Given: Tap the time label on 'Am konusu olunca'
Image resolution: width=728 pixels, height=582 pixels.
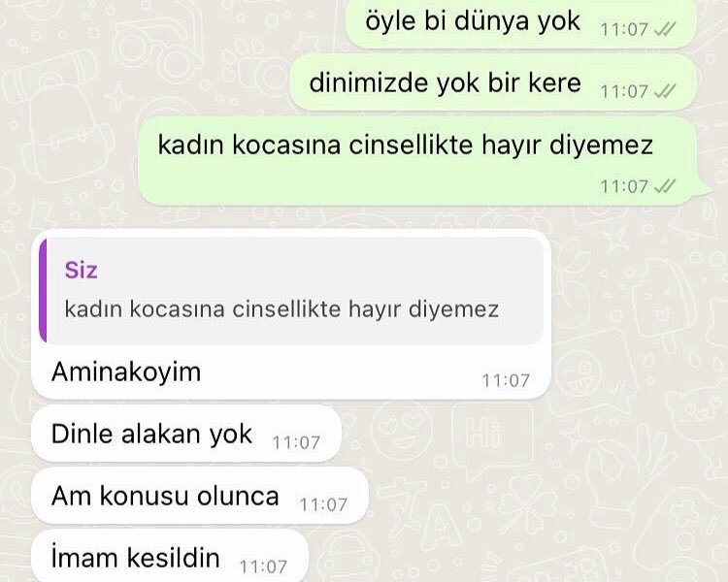Looking at the screenshot, I should tap(323, 504).
